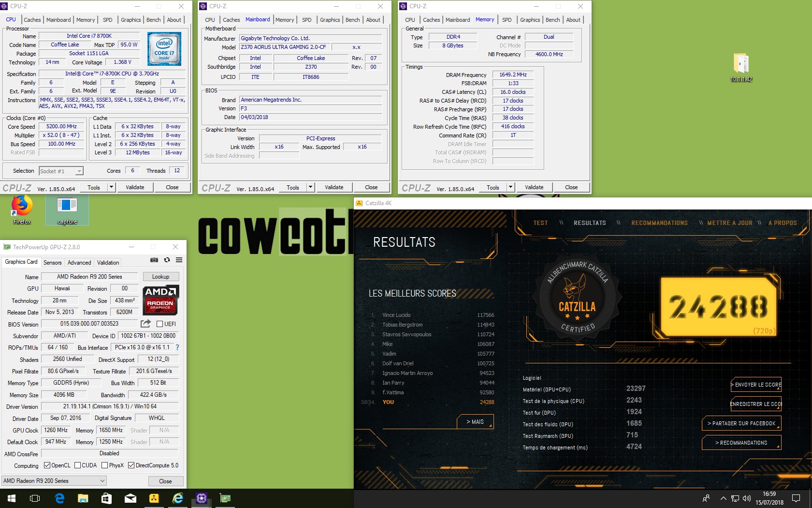Switch to the Advanced tab in GPU-Z

[x=79, y=263]
